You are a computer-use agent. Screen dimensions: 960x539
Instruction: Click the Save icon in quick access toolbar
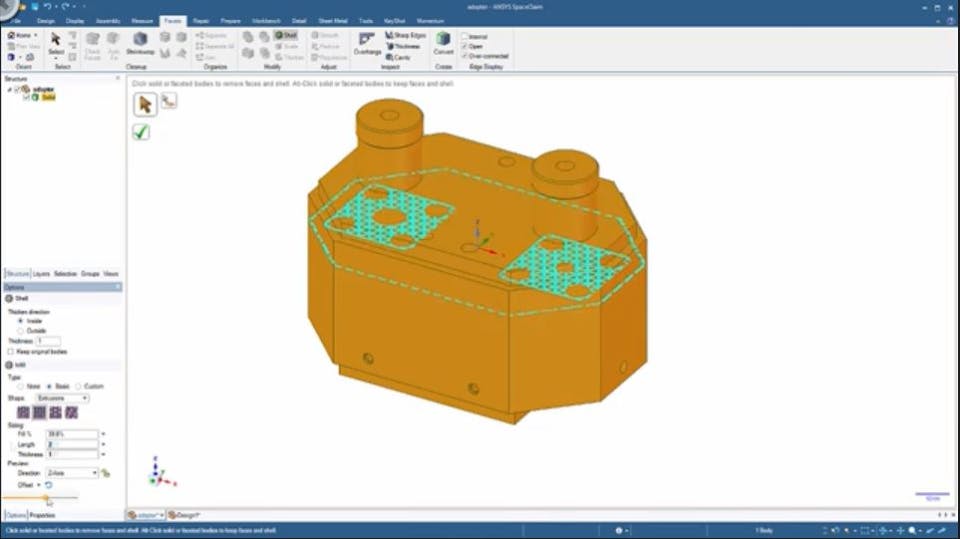[x=34, y=7]
